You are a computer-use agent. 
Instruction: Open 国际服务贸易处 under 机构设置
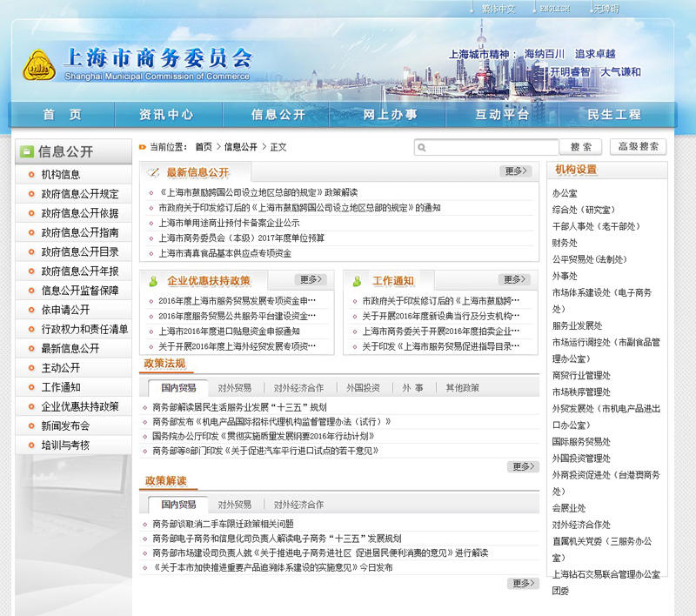[x=581, y=442]
